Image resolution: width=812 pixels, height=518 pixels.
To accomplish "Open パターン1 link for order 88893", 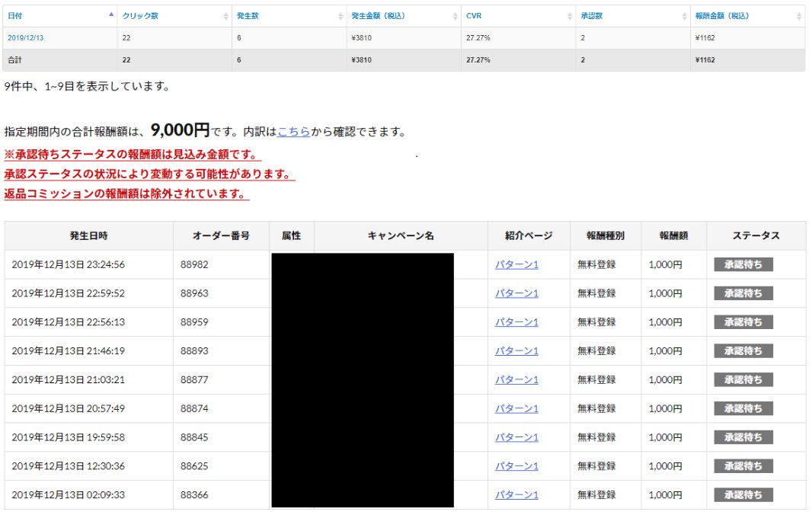I will [516, 350].
